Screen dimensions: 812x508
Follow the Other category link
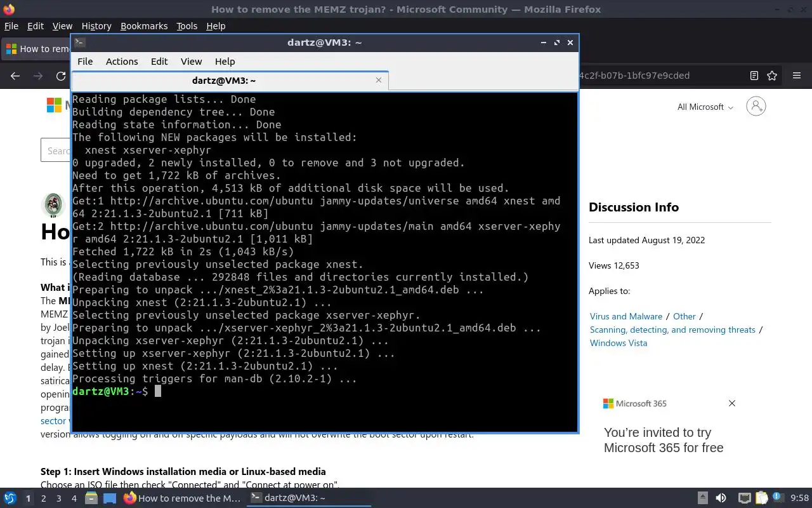(x=684, y=316)
